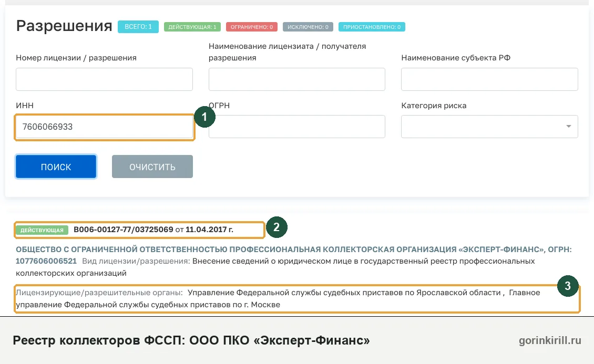
Task: Click the Наименование лицензиата input field
Action: (297, 79)
